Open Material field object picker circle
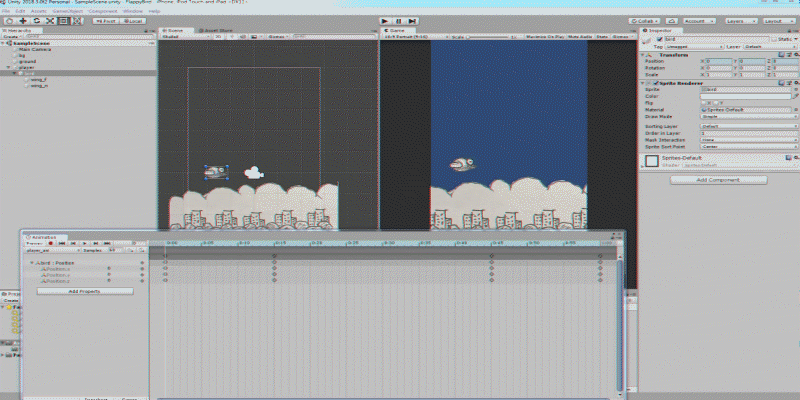800x400 pixels. pos(795,110)
